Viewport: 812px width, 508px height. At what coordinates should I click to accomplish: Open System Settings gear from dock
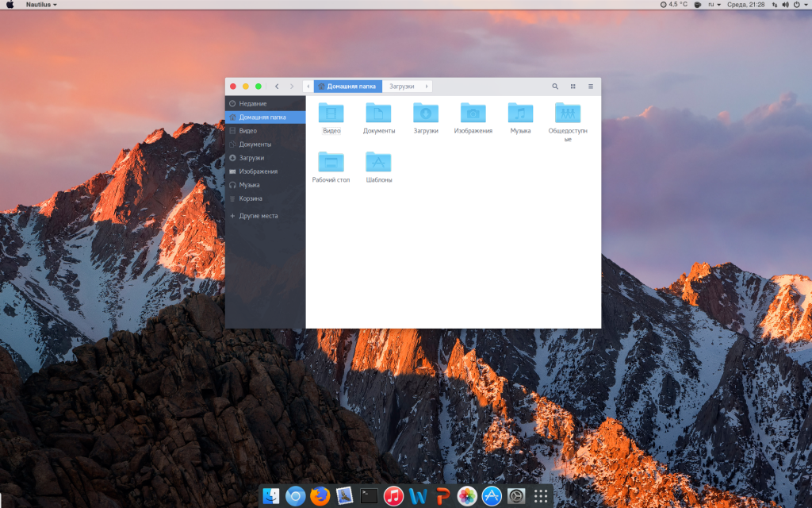point(515,496)
